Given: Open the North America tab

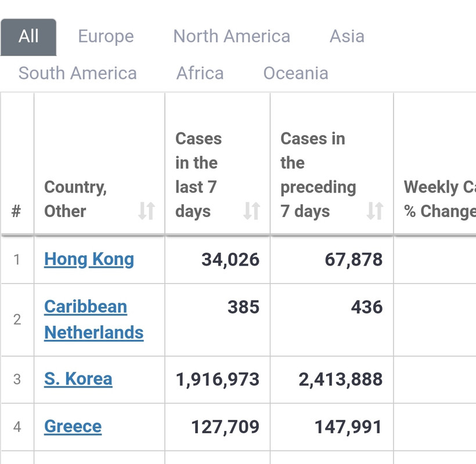Looking at the screenshot, I should [x=232, y=37].
